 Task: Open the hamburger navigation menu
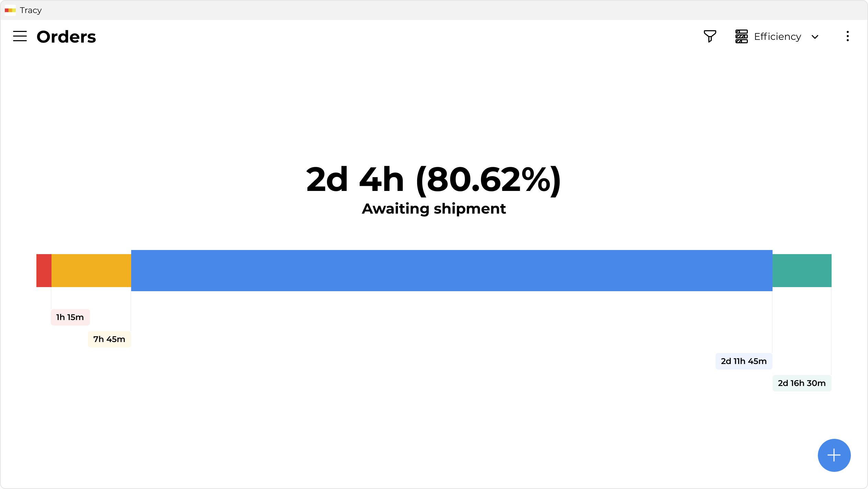(20, 36)
